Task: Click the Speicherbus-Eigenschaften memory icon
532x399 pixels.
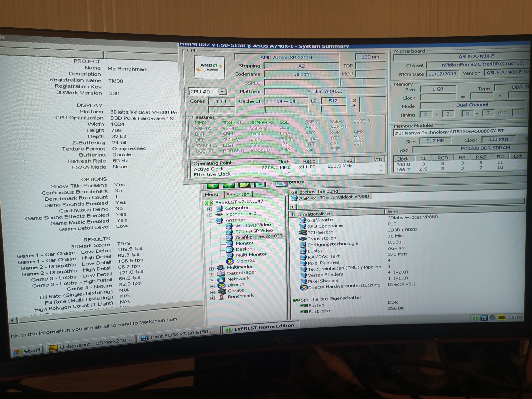Action: pyautogui.click(x=296, y=300)
